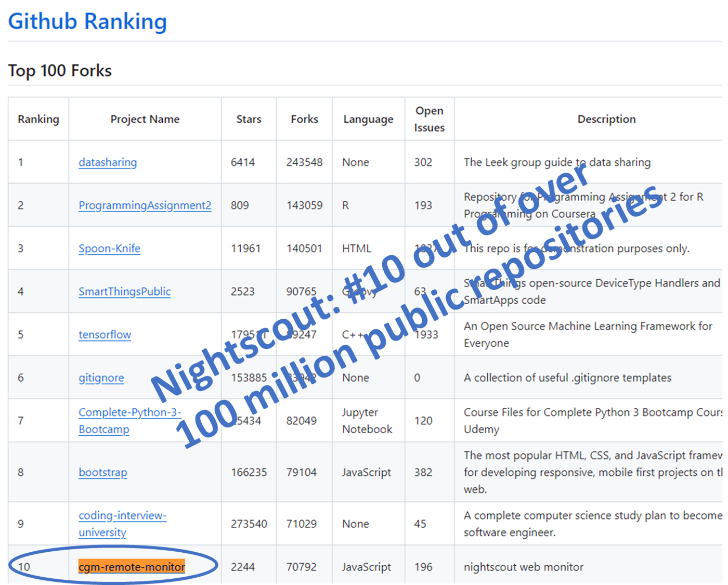The image size is (728, 585).
Task: Click the gitignore project link
Action: tap(101, 378)
